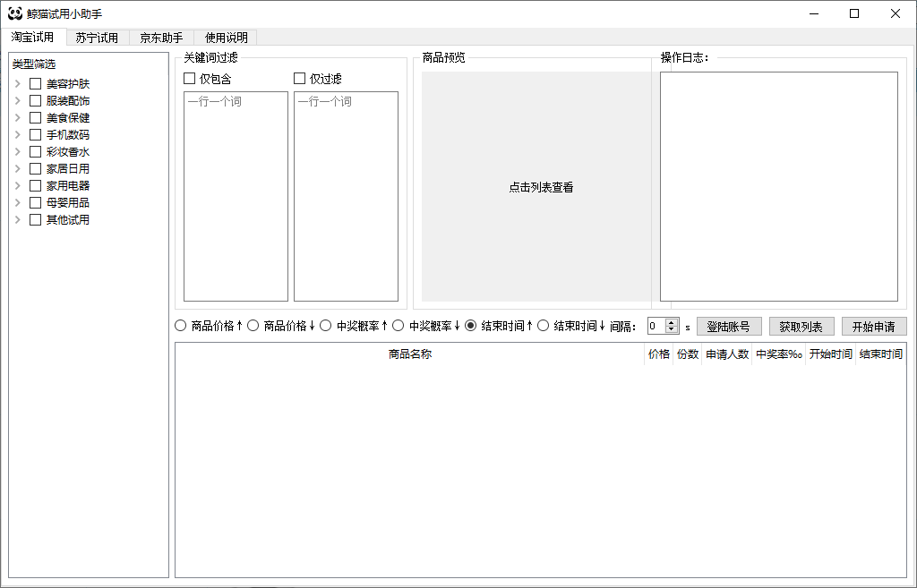
Task: Click the 中奖率‰ column header
Action: pyautogui.click(x=778, y=354)
